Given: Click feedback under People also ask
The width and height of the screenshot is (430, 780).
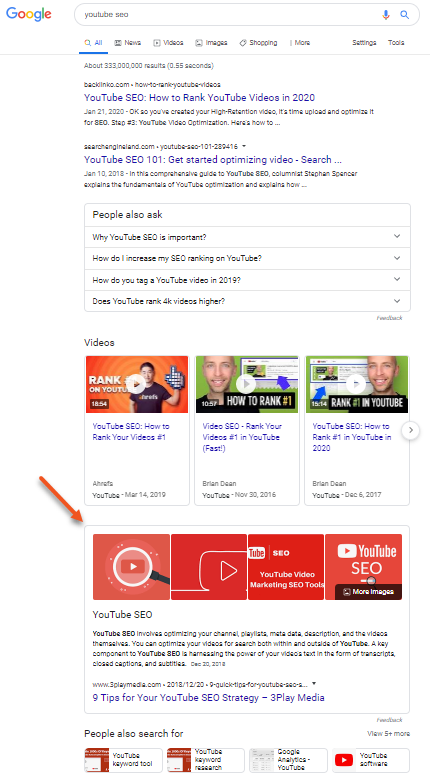Looking at the screenshot, I should [389, 318].
